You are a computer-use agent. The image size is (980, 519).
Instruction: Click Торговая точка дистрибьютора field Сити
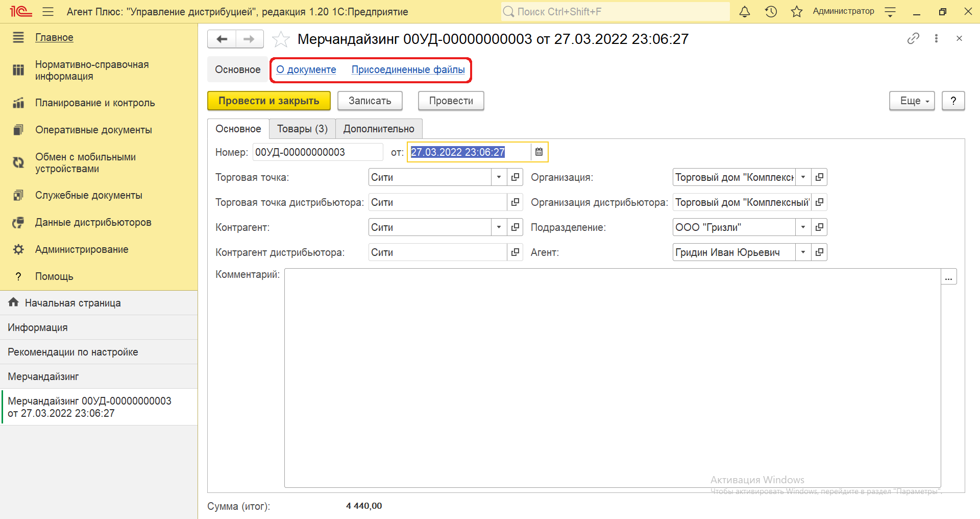[x=437, y=202]
